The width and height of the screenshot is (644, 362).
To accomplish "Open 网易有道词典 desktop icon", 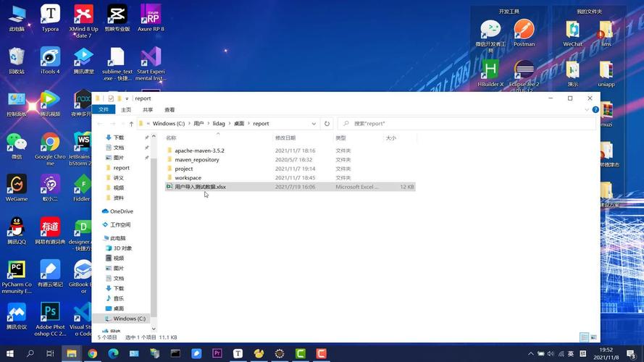I will pos(50,231).
